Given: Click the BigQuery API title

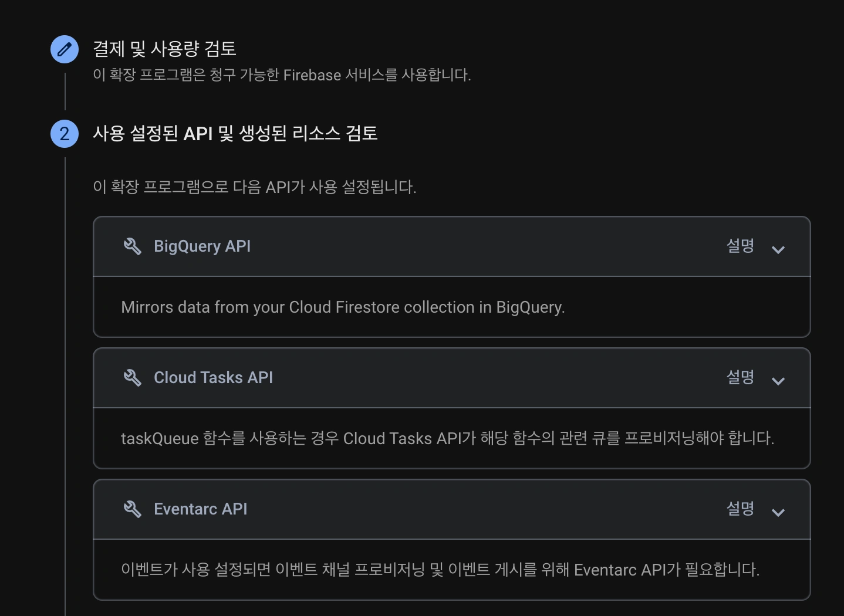Looking at the screenshot, I should [x=202, y=246].
